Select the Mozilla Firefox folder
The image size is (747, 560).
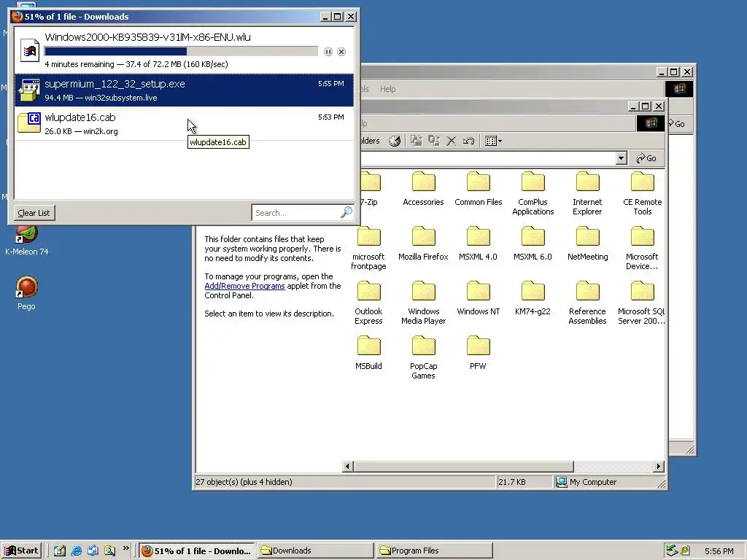423,244
